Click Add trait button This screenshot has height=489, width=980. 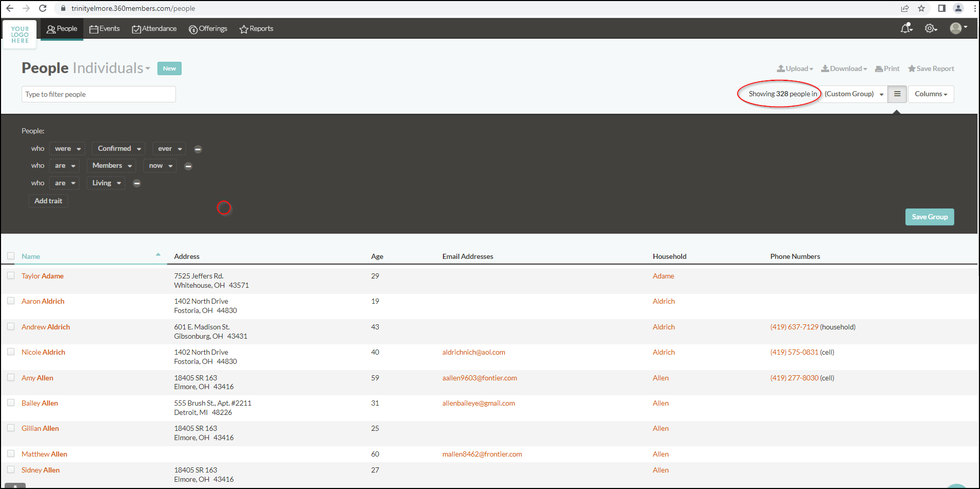click(x=48, y=201)
